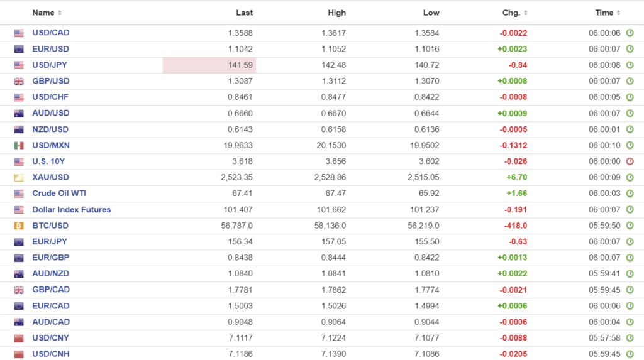This screenshot has width=644, height=360.
Task: Click the EU flag beside EUR/JPY
Action: (19, 242)
